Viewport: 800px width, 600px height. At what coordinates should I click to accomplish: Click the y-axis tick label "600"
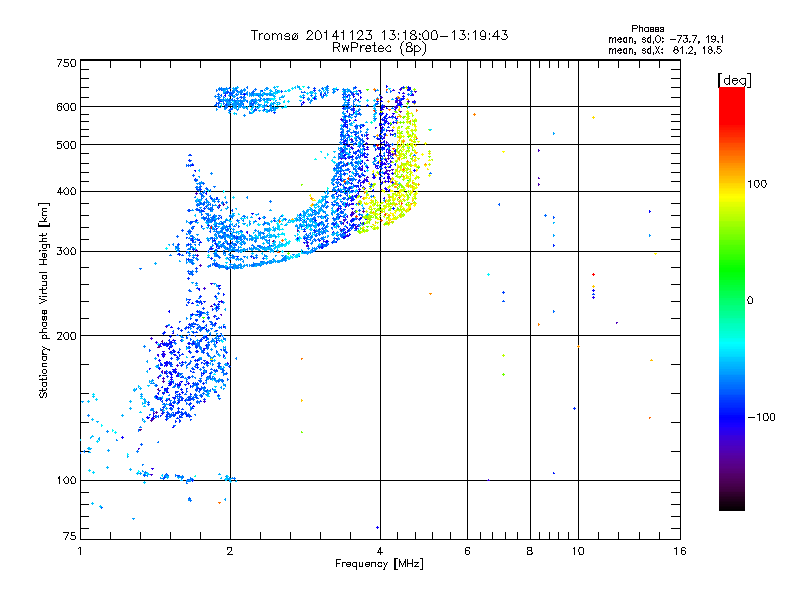click(x=66, y=107)
